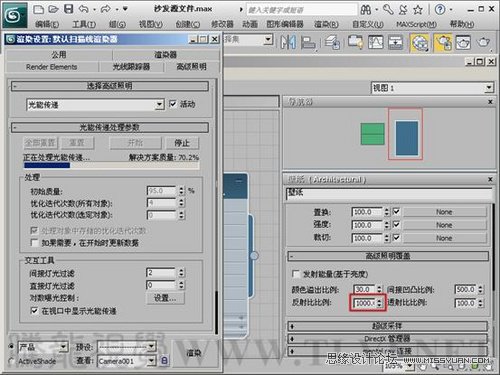Switch to the 公用 tab

[59, 55]
